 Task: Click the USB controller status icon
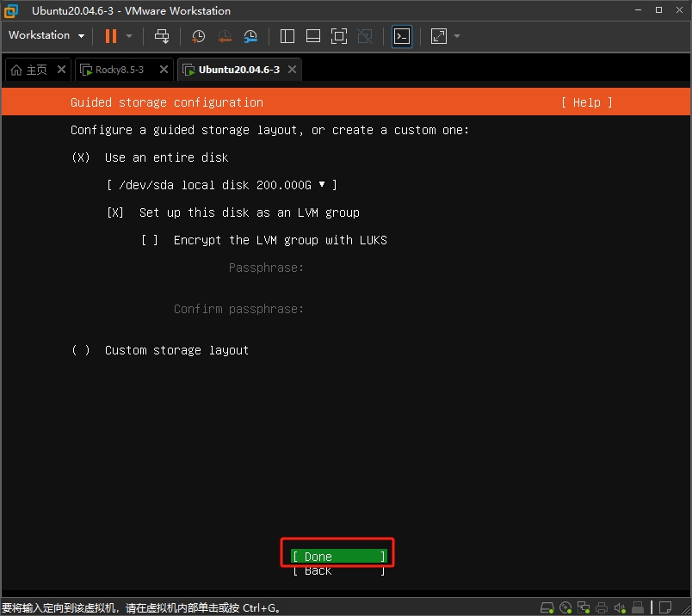638,607
